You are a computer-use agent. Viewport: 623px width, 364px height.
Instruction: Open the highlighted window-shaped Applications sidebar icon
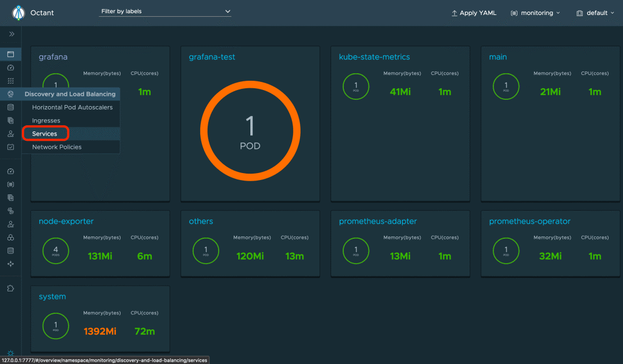coord(11,54)
